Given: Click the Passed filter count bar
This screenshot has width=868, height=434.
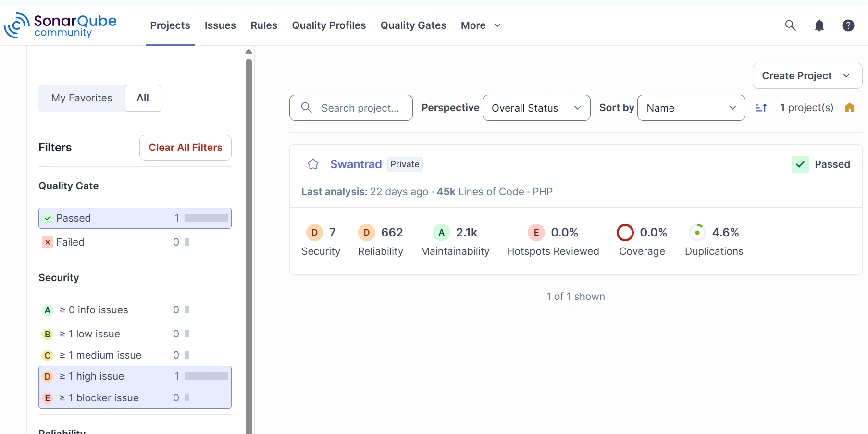Looking at the screenshot, I should (x=206, y=218).
